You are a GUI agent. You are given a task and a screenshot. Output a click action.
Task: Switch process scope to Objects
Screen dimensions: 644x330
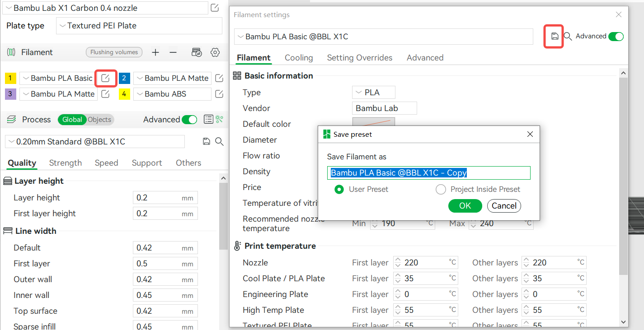coord(99,120)
